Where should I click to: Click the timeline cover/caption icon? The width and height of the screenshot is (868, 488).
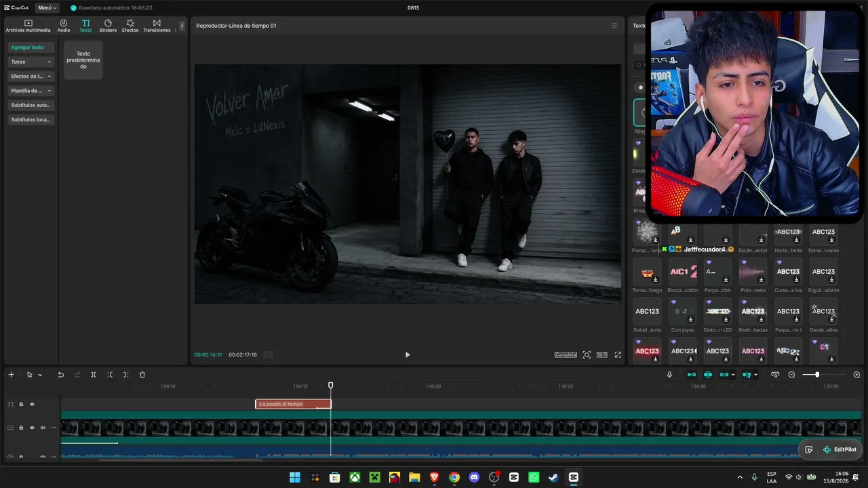775,375
